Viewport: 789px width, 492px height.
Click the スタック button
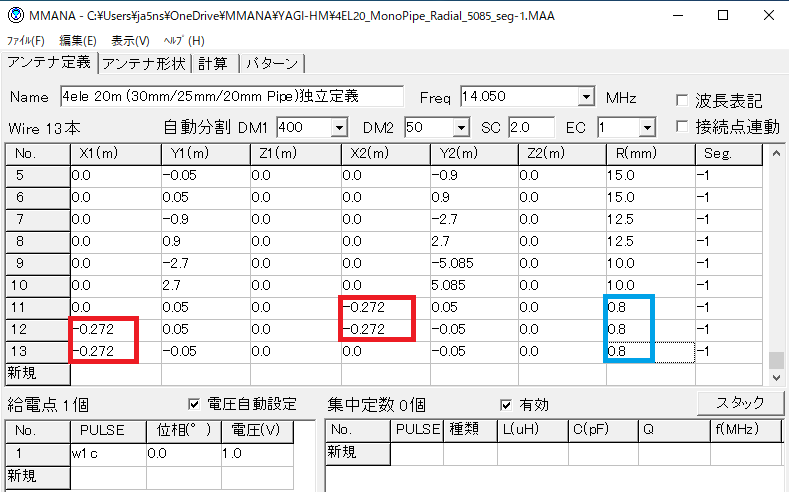pyautogui.click(x=739, y=403)
